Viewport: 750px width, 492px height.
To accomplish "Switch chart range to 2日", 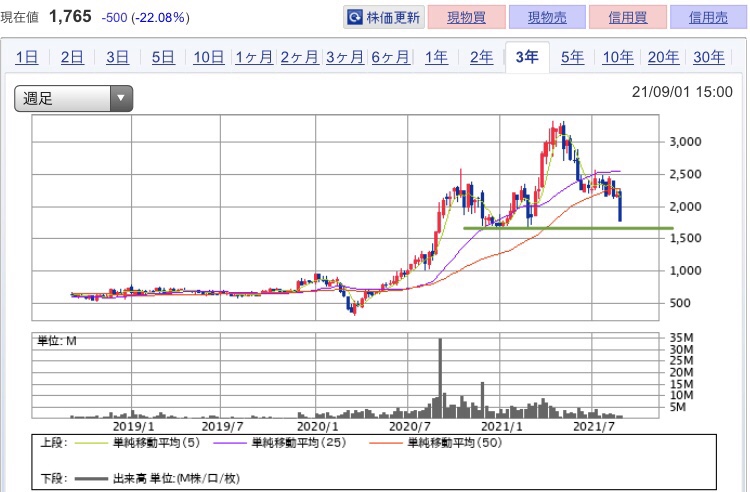I will click(x=72, y=57).
